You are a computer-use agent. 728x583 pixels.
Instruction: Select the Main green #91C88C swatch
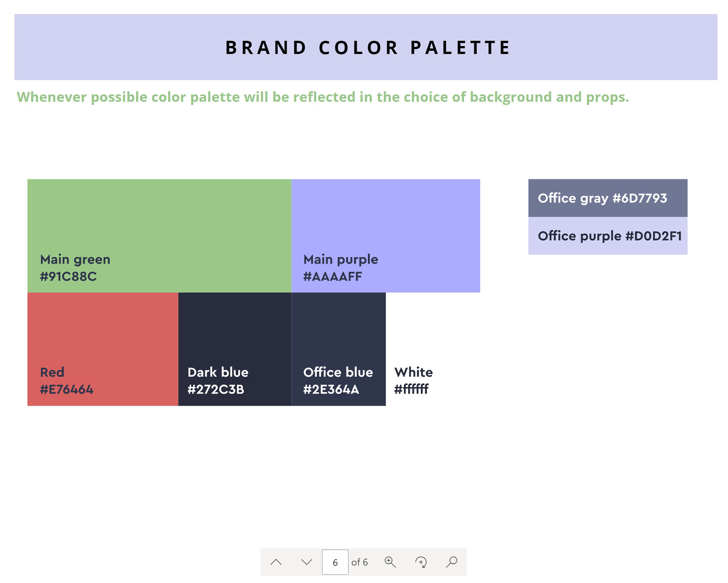click(159, 235)
